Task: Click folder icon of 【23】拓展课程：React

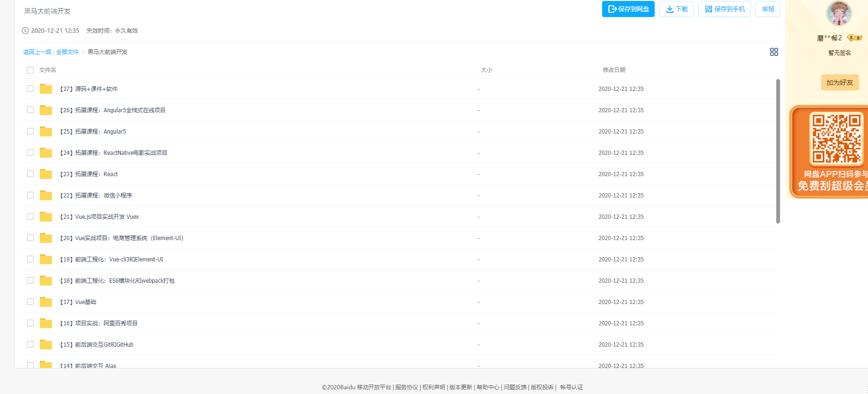Action: click(46, 174)
